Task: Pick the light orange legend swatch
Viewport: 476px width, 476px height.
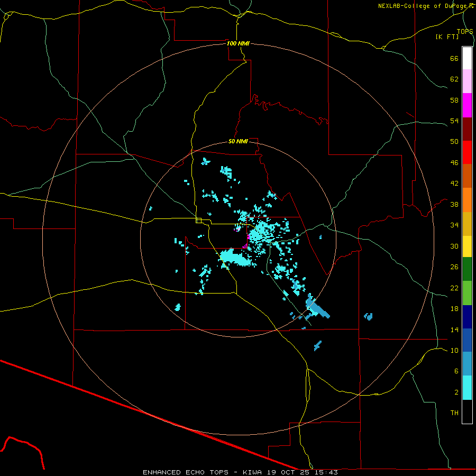Action: click(x=467, y=200)
